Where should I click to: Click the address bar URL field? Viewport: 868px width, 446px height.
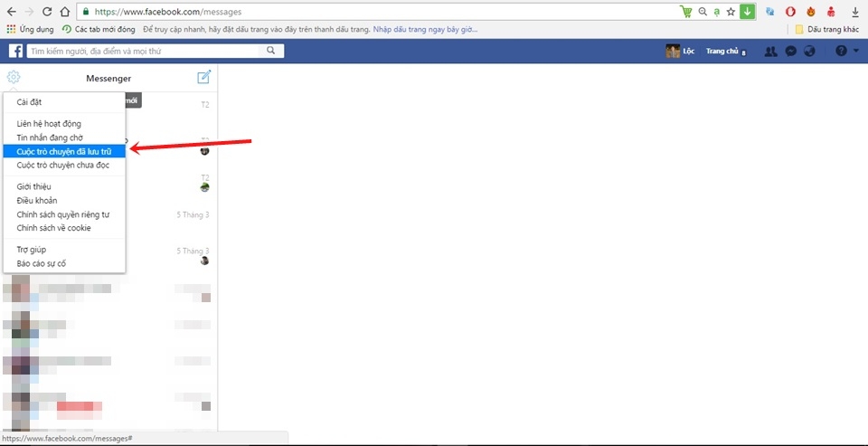pyautogui.click(x=376, y=12)
